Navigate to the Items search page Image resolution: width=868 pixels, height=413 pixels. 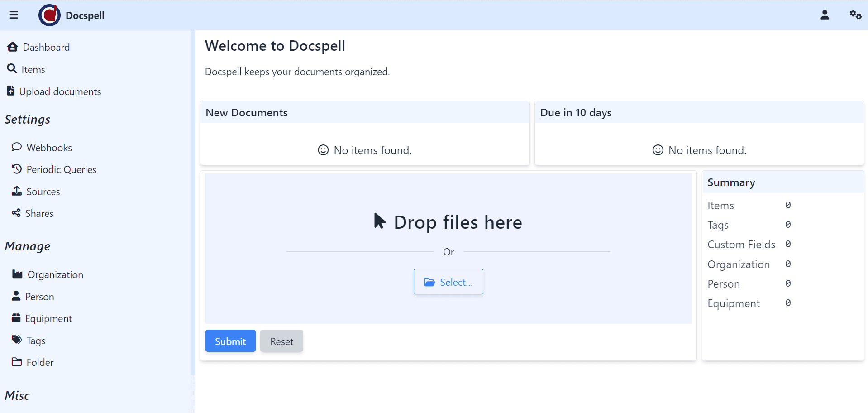pos(33,69)
